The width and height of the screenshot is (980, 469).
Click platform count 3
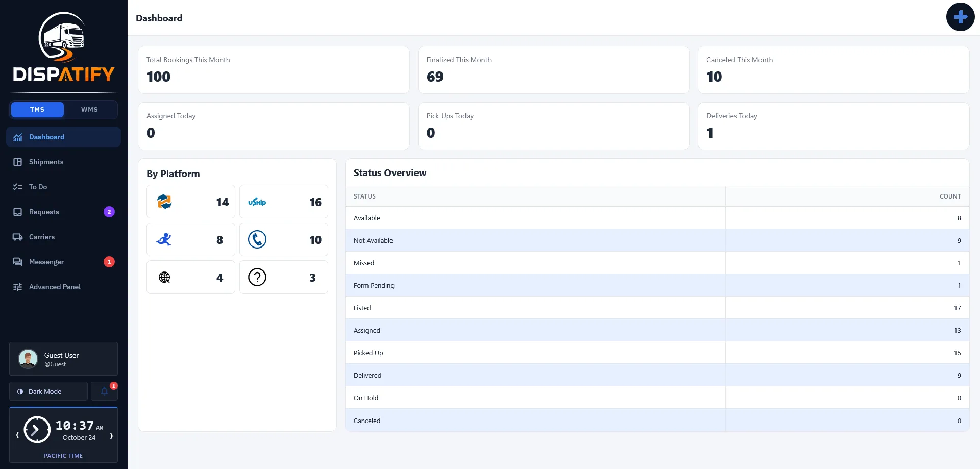(312, 278)
